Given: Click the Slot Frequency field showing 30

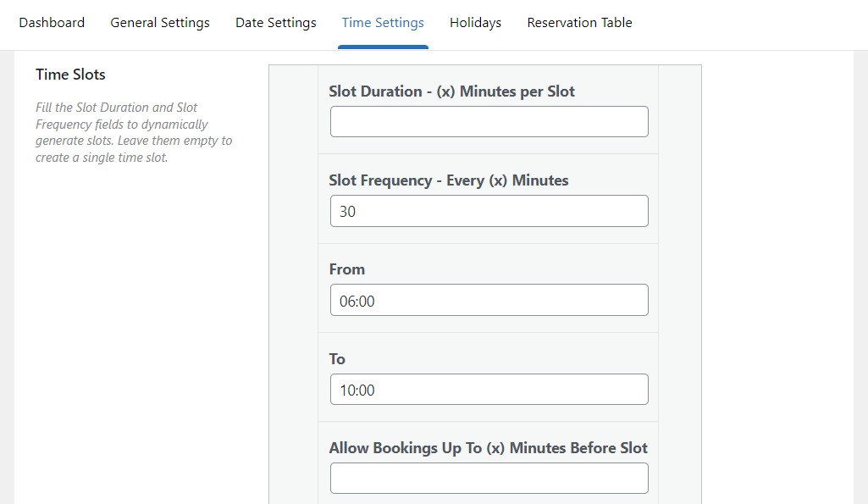Looking at the screenshot, I should coord(489,211).
